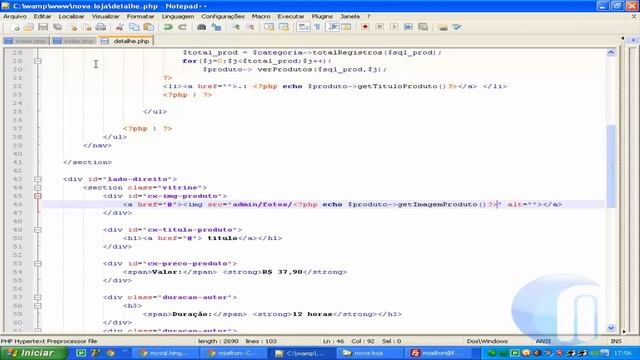Open the Formatar menu
This screenshot has height=360, width=640.
[140, 16]
